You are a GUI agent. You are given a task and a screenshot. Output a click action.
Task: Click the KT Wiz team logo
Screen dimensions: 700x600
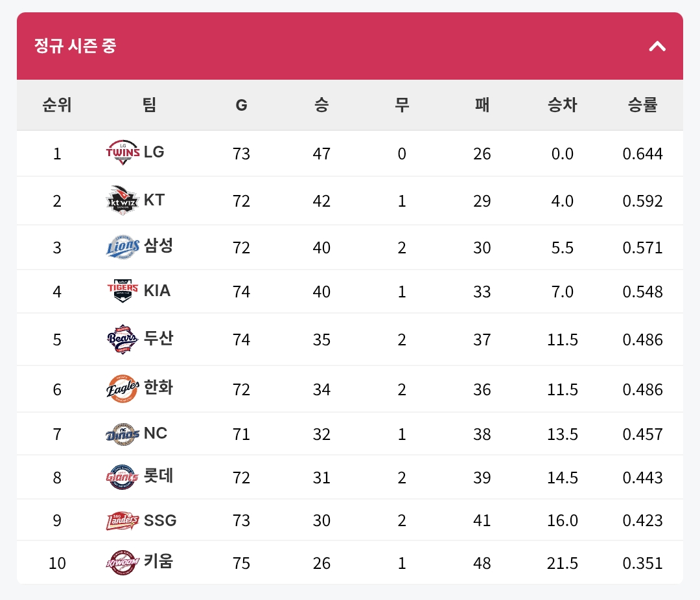pos(122,200)
